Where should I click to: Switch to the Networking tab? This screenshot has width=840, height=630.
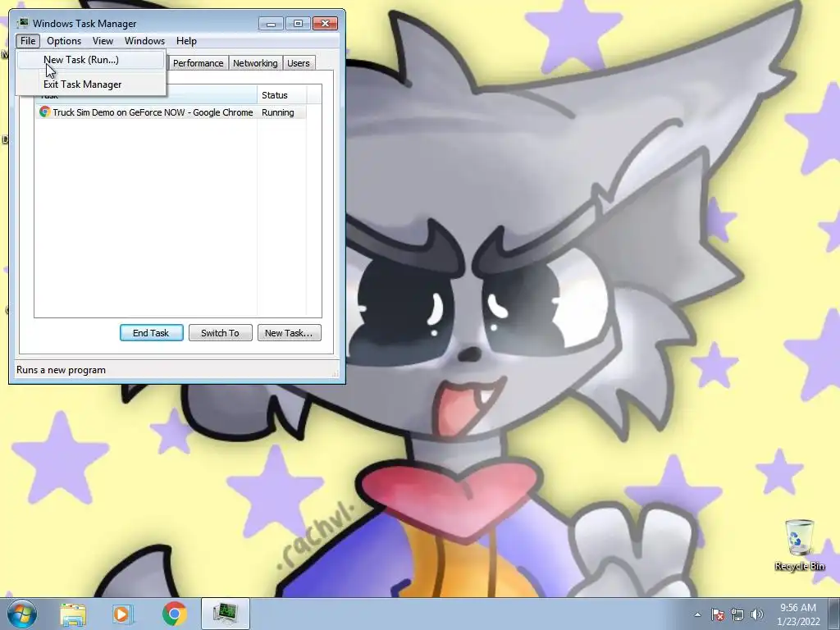coord(255,63)
